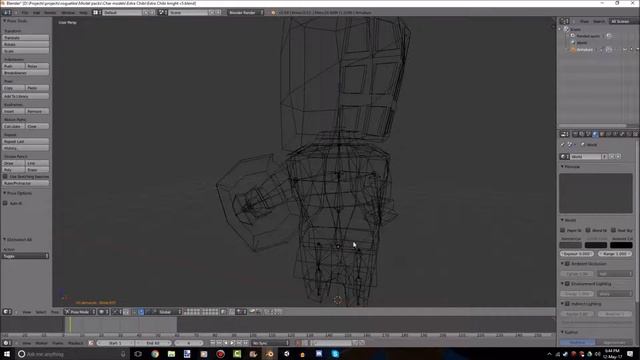640x360 pixels.
Task: Click the Translate button
Action: pyautogui.click(x=25, y=38)
